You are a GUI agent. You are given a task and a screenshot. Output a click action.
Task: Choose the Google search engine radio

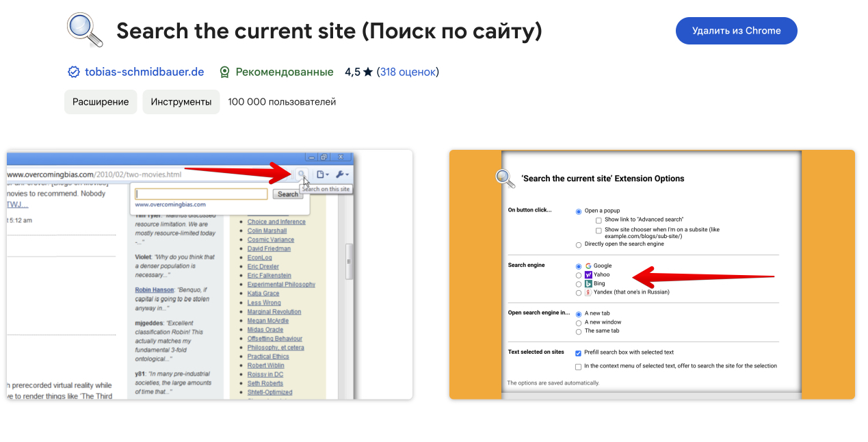[x=579, y=265]
